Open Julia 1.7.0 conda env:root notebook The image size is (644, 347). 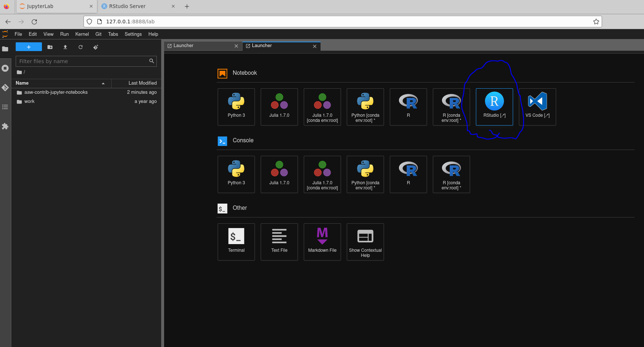(322, 107)
